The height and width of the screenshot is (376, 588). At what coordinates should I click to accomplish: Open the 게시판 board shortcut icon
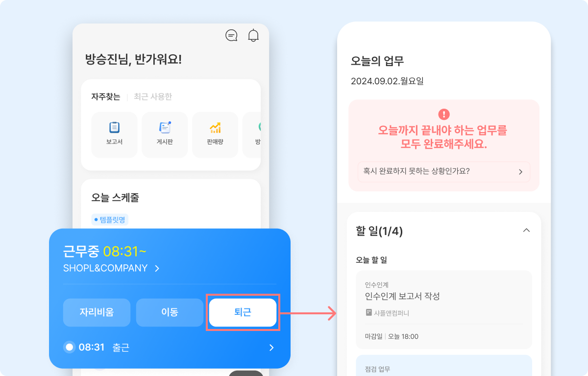coord(165,128)
